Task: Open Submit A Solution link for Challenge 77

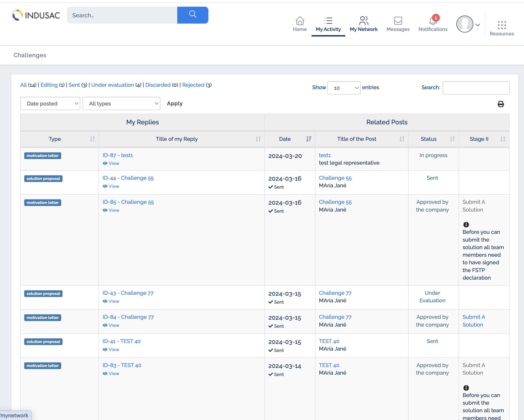Action: (474, 321)
